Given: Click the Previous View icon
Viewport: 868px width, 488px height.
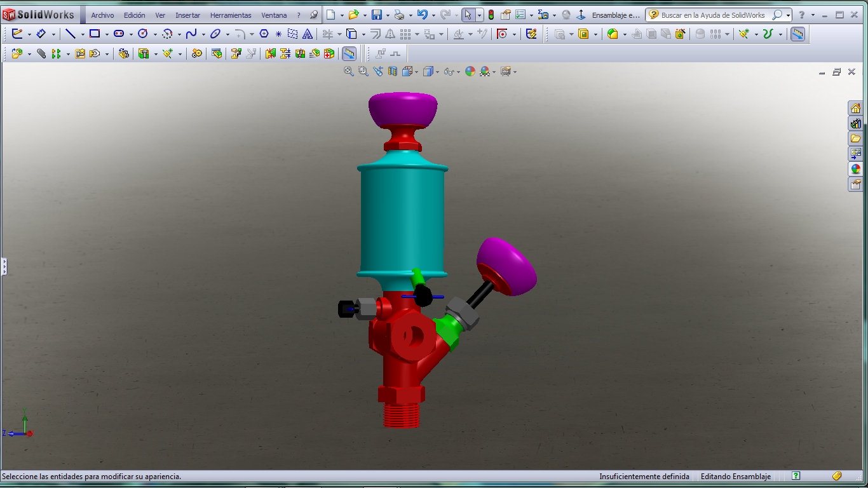Looking at the screenshot, I should 378,72.
